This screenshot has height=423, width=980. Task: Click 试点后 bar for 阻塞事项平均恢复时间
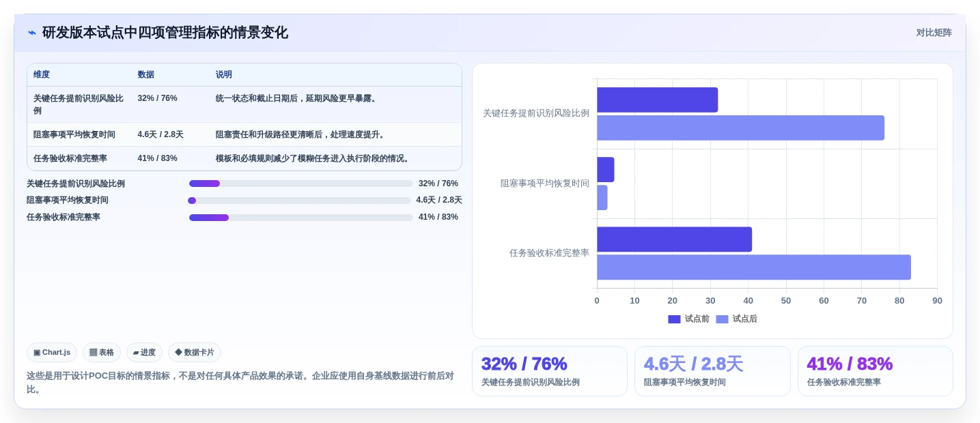click(602, 197)
